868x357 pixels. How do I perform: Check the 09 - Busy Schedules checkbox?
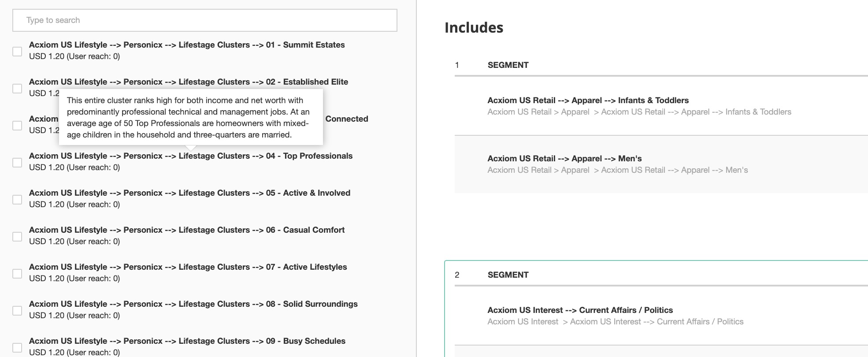17,348
